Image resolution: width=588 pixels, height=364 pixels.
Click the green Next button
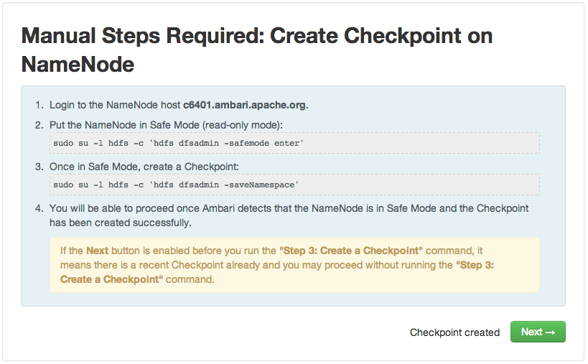[x=537, y=332]
